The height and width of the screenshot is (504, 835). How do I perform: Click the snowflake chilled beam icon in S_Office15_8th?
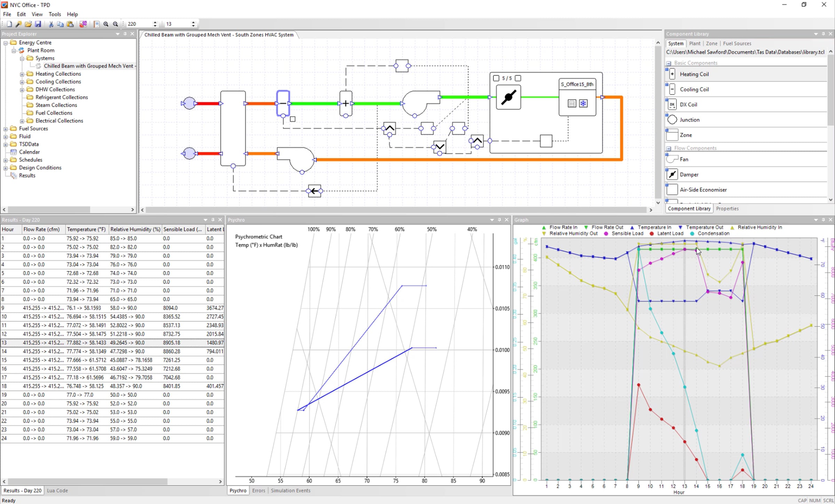coord(583,103)
